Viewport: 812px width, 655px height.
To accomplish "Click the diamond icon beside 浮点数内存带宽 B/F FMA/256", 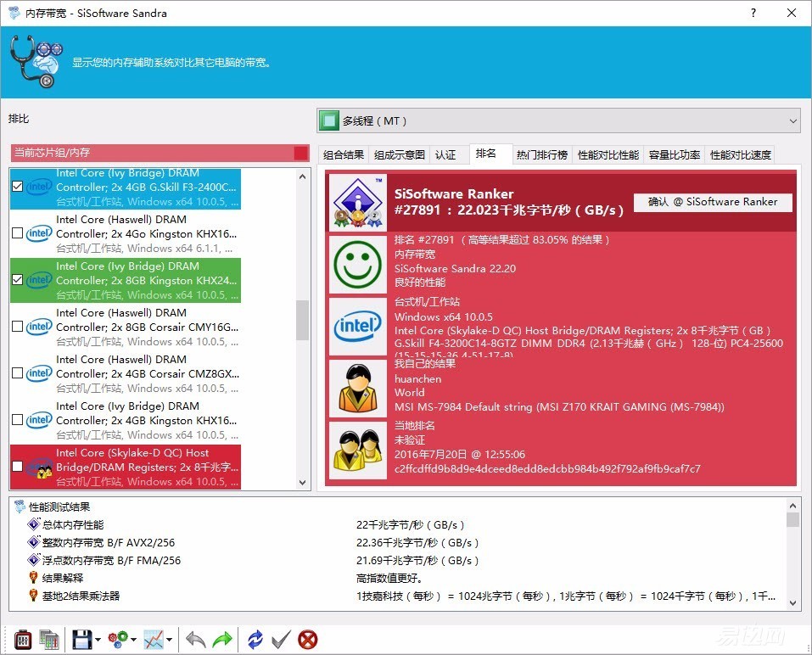I will coord(34,560).
